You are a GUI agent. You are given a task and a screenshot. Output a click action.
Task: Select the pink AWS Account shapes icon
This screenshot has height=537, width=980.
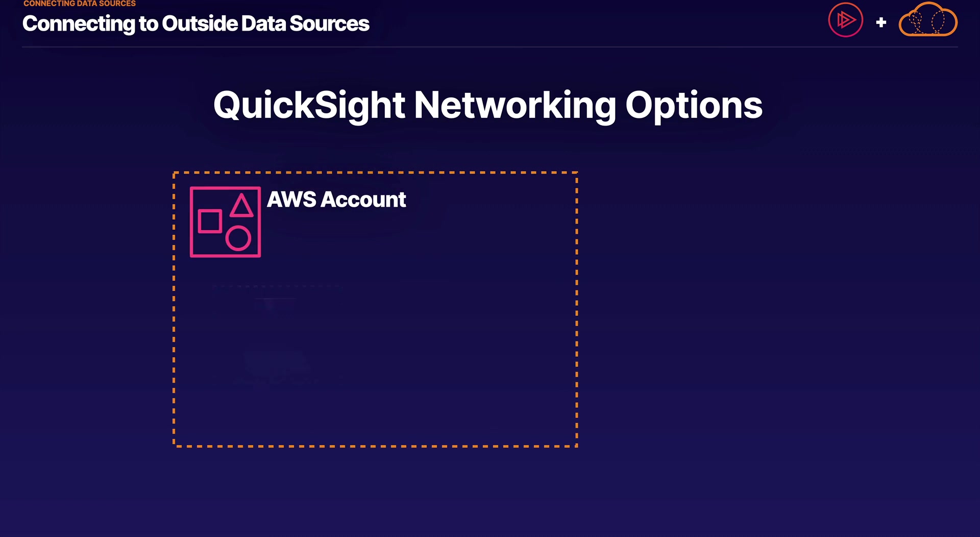click(225, 222)
